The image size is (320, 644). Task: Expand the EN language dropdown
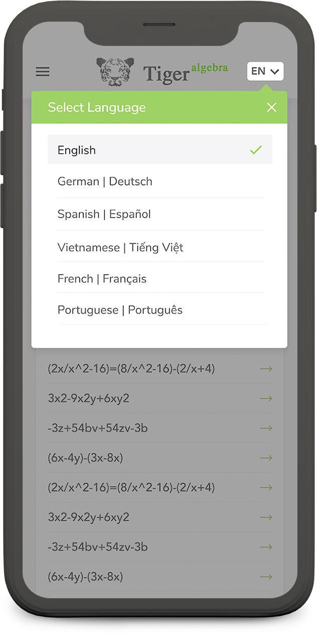pyautogui.click(x=265, y=71)
